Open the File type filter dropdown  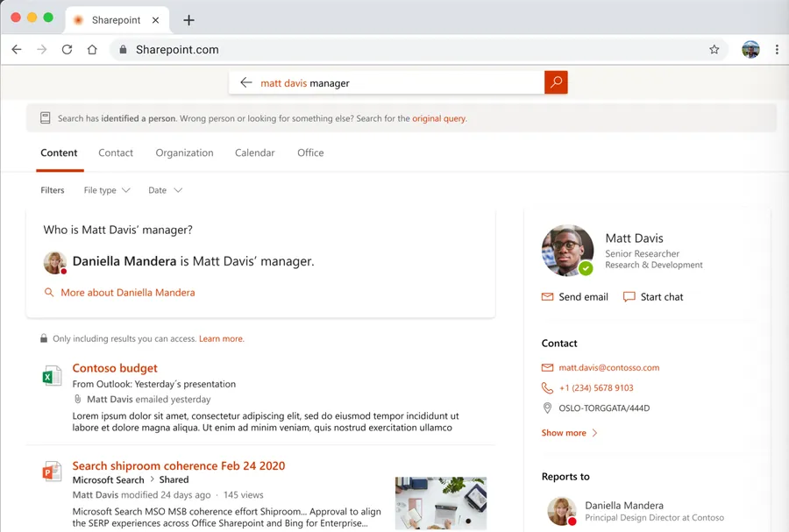tap(107, 190)
